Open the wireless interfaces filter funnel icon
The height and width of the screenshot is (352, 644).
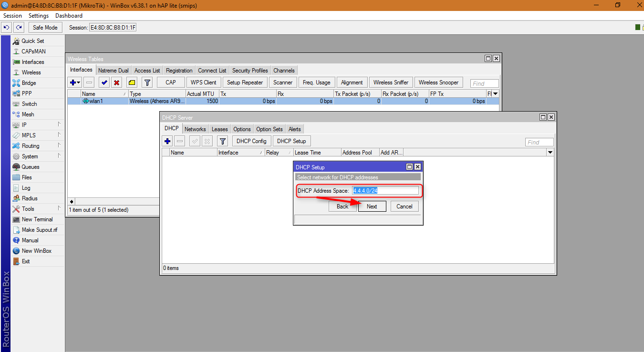point(147,82)
